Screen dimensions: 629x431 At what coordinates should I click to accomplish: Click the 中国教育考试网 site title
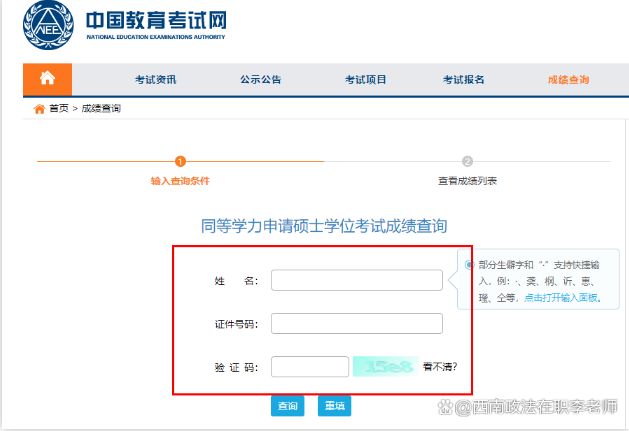click(156, 20)
